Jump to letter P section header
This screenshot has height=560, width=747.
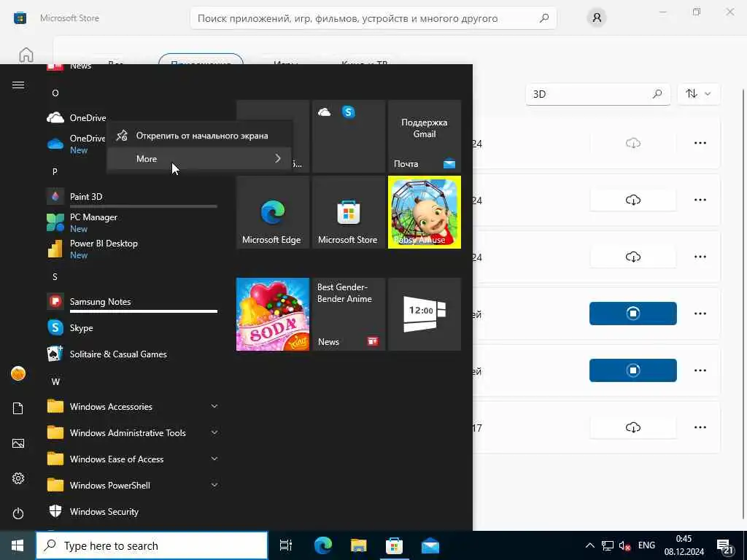coord(55,171)
